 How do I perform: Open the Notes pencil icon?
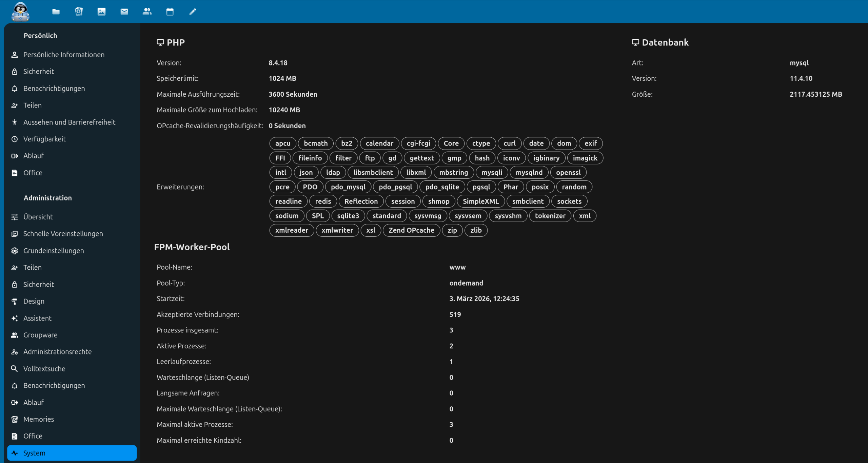(193, 12)
